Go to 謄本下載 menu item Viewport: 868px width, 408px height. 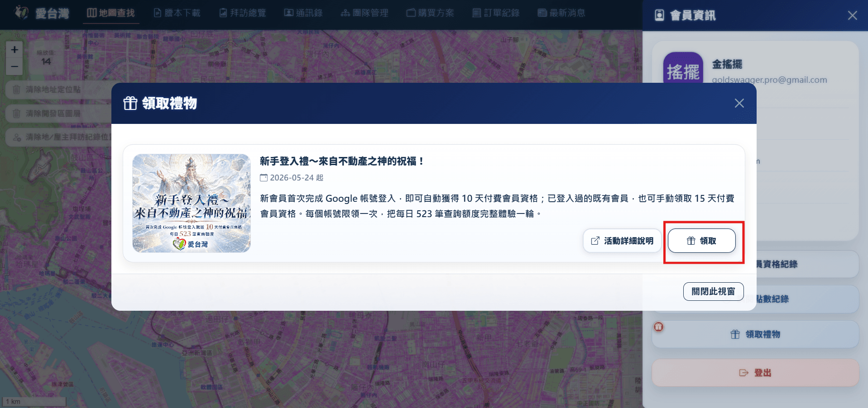tap(177, 13)
